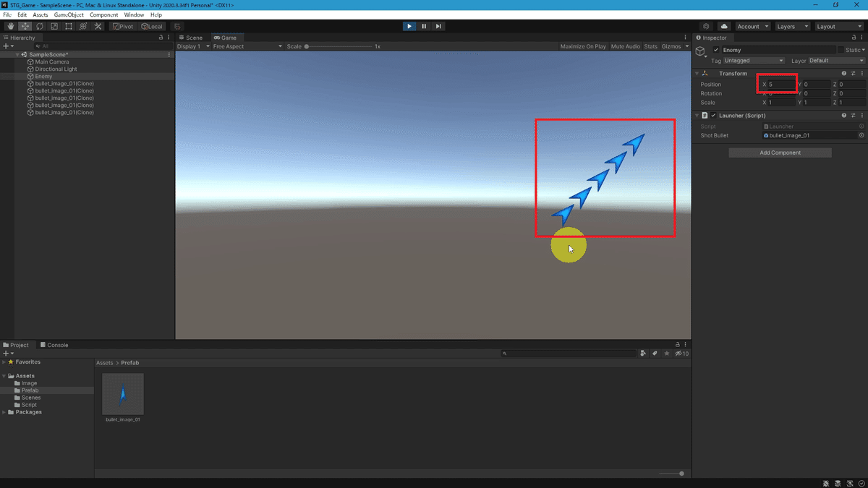Open the Layers dropdown
The image size is (868, 488).
pos(791,27)
